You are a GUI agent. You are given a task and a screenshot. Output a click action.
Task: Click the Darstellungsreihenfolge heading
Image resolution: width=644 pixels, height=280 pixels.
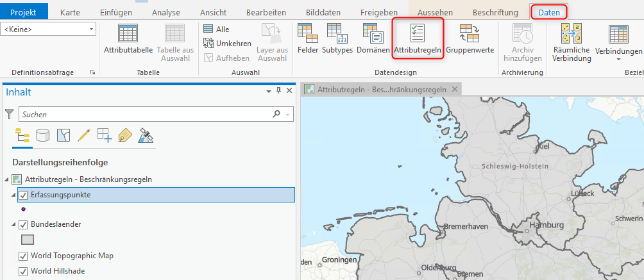[60, 163]
